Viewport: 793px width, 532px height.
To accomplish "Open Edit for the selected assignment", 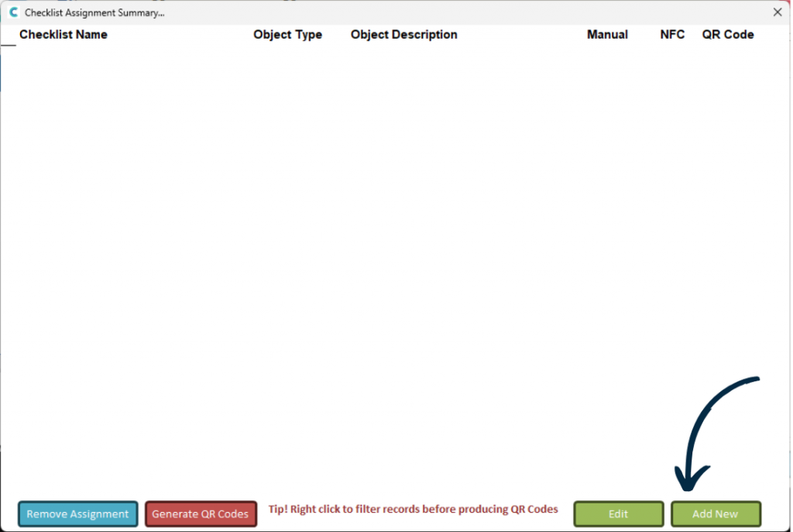I will 618,514.
